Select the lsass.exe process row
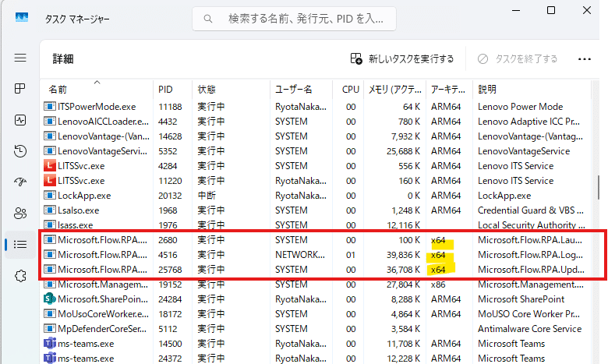Viewport: 608px width, 364px height. coord(316,224)
